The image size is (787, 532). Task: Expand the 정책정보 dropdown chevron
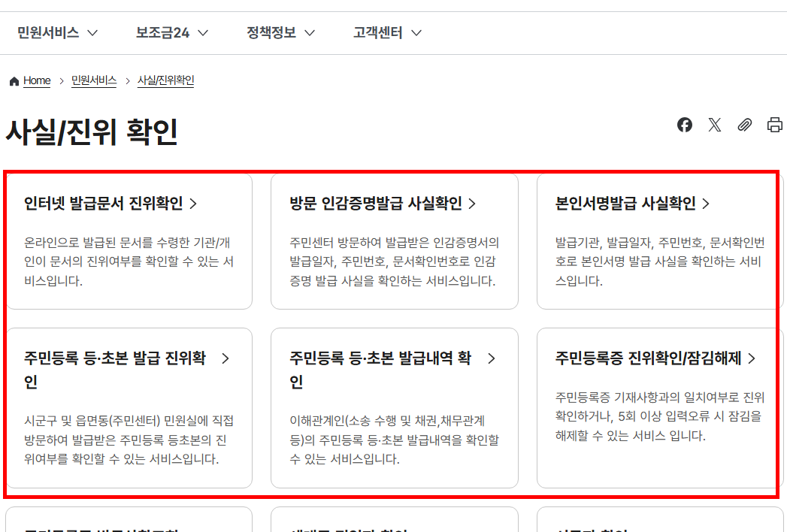pyautogui.click(x=309, y=32)
